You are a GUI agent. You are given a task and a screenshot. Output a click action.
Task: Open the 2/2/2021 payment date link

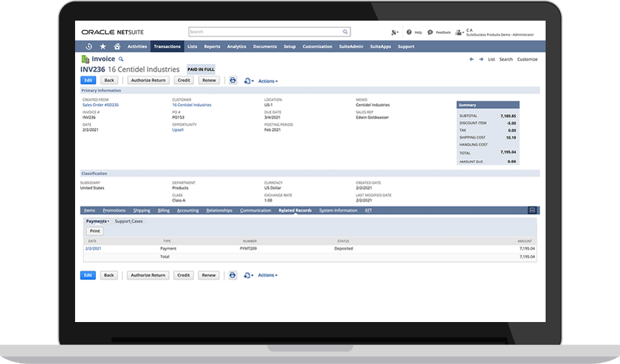coord(93,248)
